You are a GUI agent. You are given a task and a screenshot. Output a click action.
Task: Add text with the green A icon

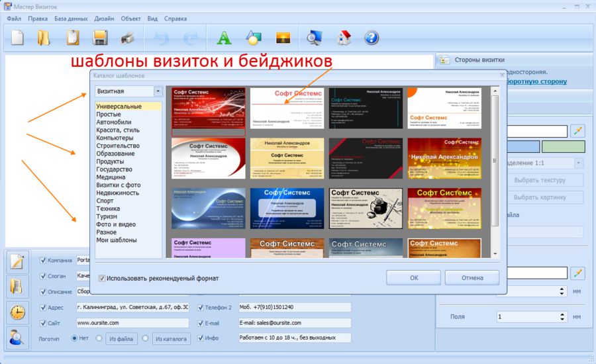pos(224,38)
